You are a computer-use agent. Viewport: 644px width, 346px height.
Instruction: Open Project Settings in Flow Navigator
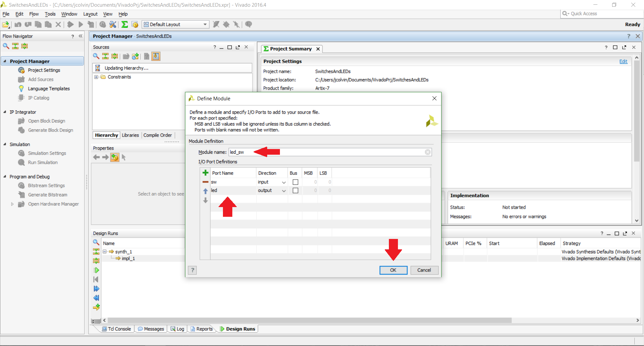click(x=44, y=70)
